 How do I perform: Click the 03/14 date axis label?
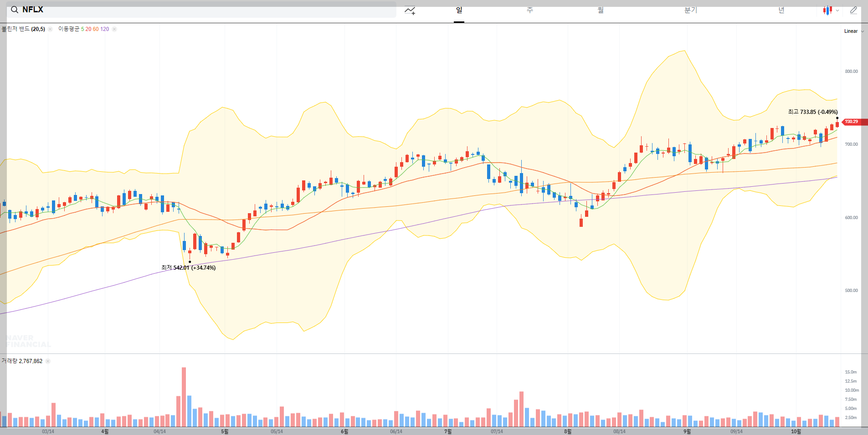(48, 431)
